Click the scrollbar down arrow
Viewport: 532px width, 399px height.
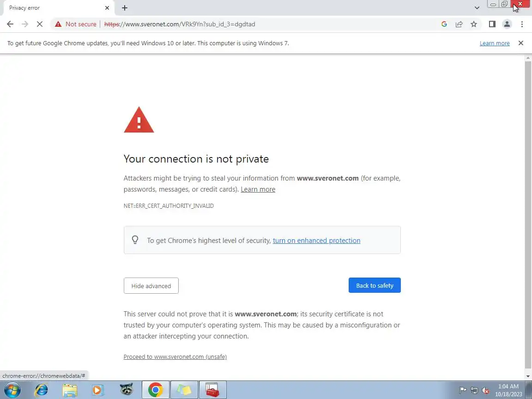click(x=528, y=376)
